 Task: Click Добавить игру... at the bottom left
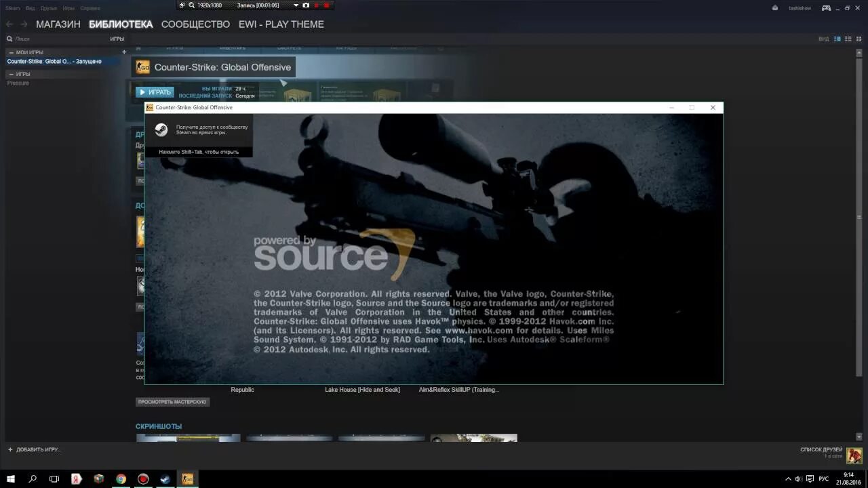coord(34,449)
